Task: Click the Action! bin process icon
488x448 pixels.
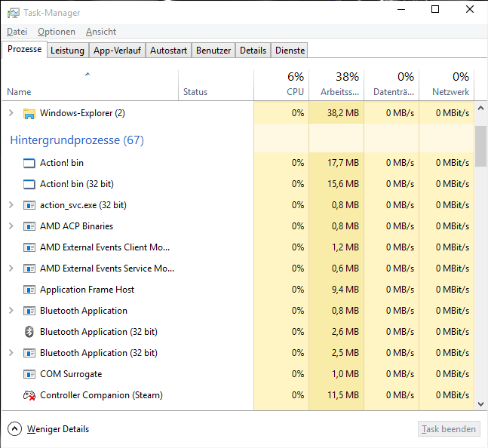Action: click(29, 163)
